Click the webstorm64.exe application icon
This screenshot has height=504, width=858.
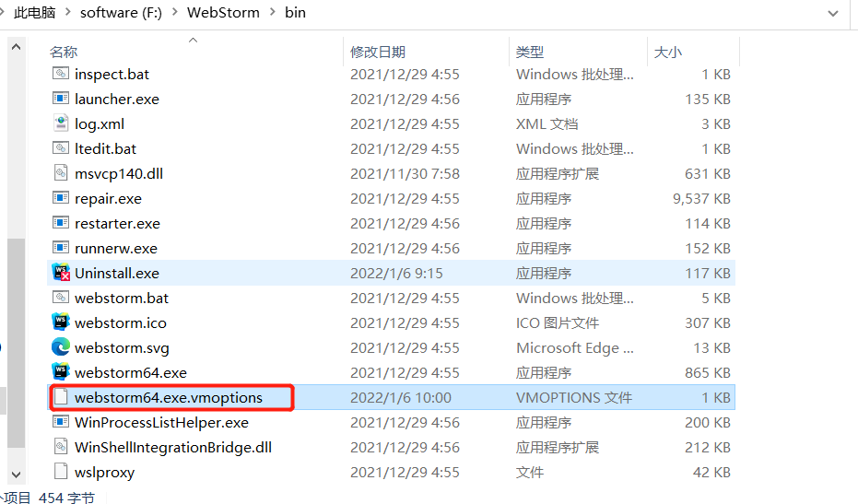tap(61, 372)
